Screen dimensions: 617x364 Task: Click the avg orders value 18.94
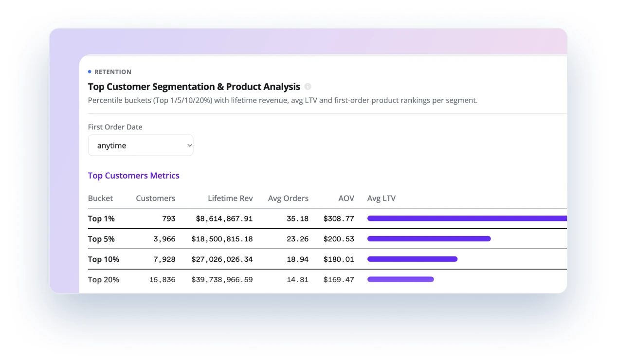297,259
